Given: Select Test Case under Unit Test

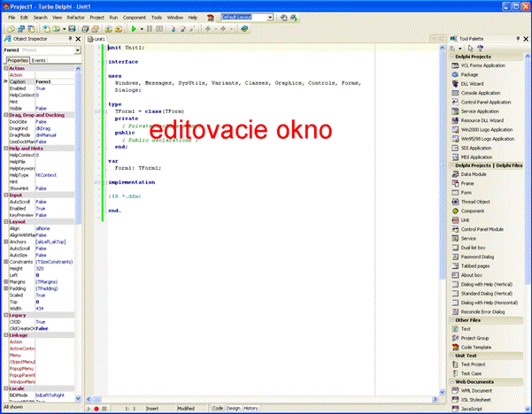Looking at the screenshot, I should pos(466,373).
